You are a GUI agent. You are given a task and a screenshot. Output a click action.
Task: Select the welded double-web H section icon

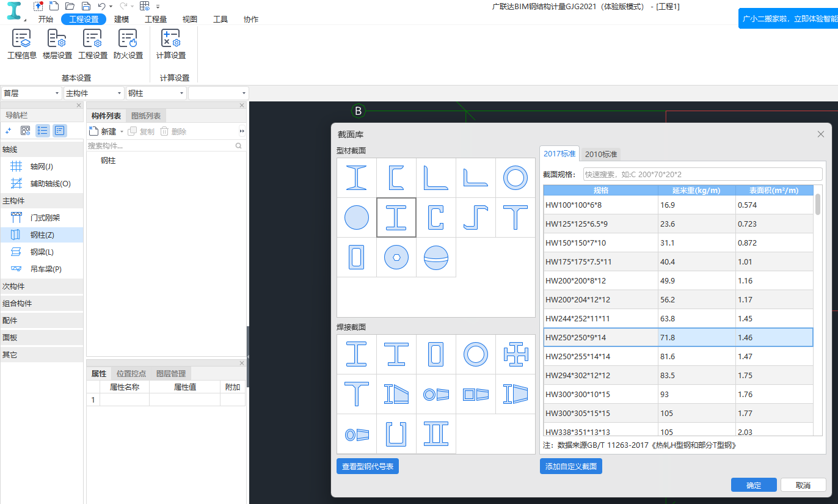click(436, 434)
